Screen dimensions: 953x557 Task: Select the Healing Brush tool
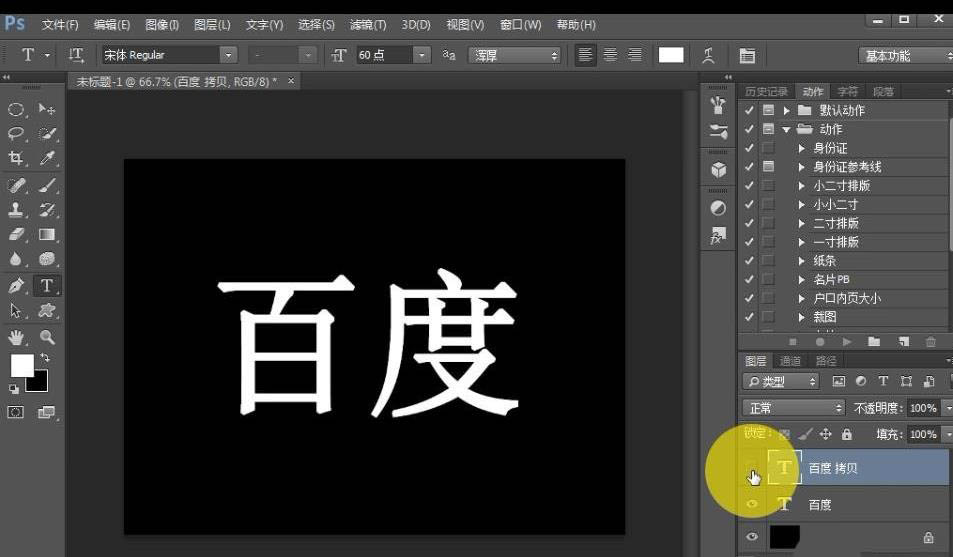16,185
